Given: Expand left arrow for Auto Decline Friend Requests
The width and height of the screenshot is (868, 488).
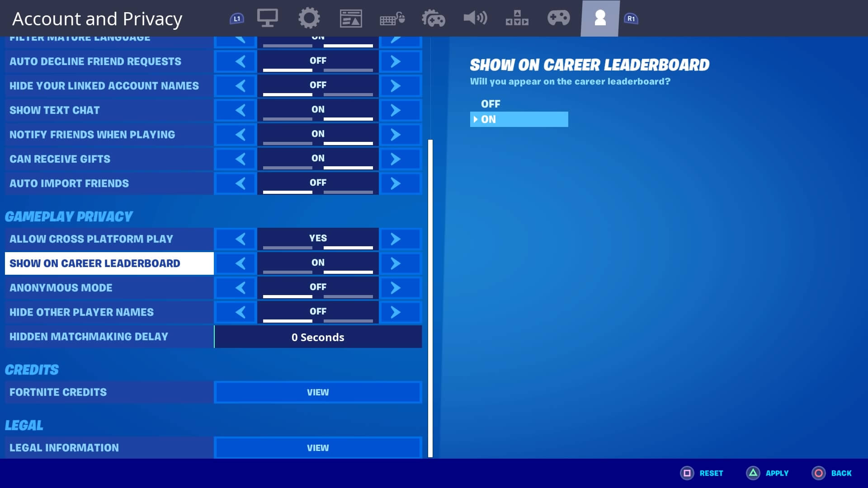Looking at the screenshot, I should pos(241,61).
